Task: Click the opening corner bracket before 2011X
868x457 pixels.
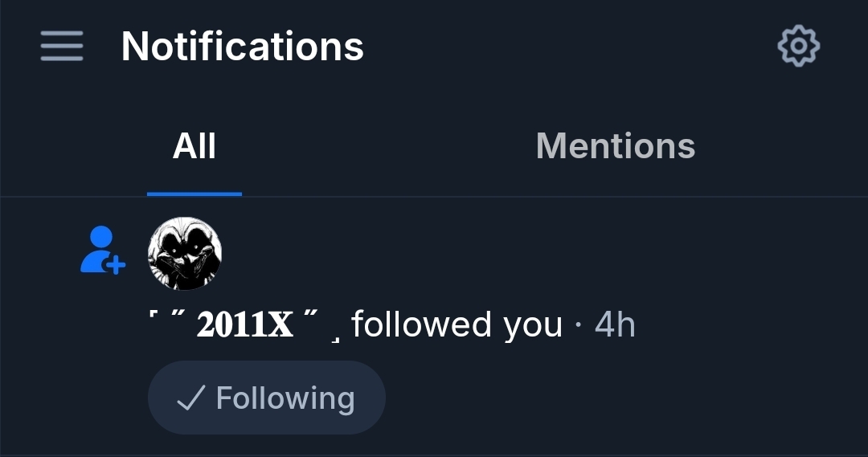Action: pos(154,314)
